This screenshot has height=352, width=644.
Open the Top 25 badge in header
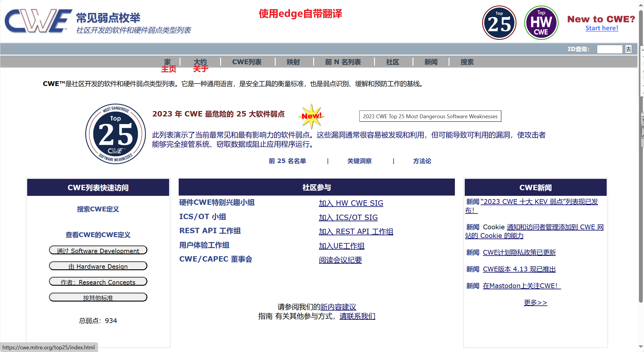click(x=499, y=23)
